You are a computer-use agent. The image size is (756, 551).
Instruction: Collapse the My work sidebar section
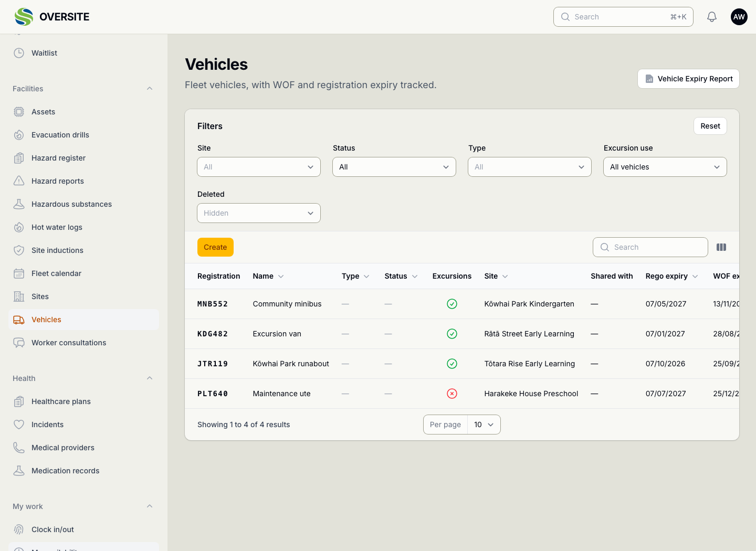click(150, 506)
